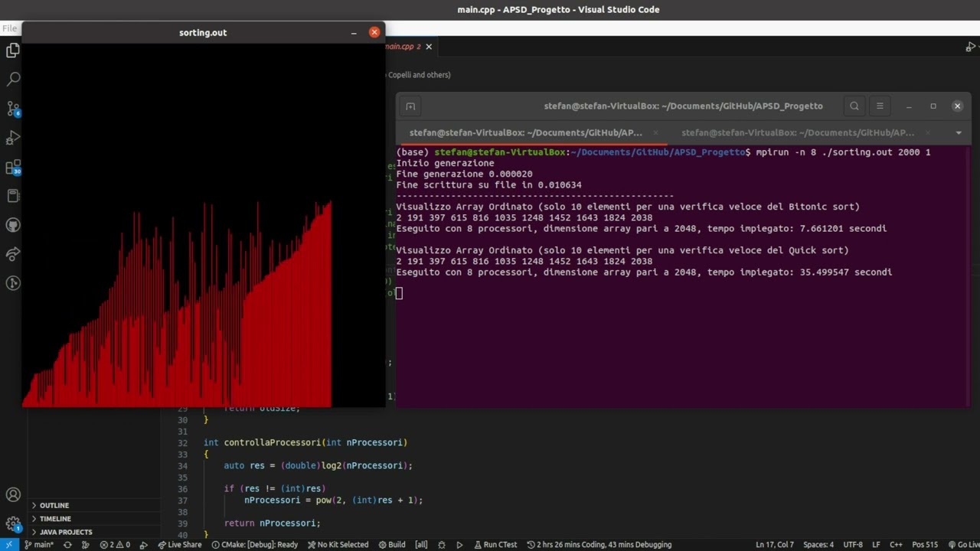This screenshot has height=551, width=980.
Task: Select the second terminal tab
Action: 798,132
